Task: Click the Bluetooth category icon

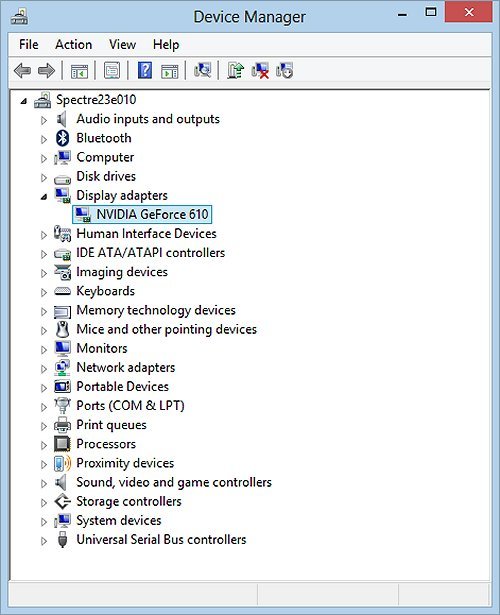Action: pyautogui.click(x=62, y=138)
